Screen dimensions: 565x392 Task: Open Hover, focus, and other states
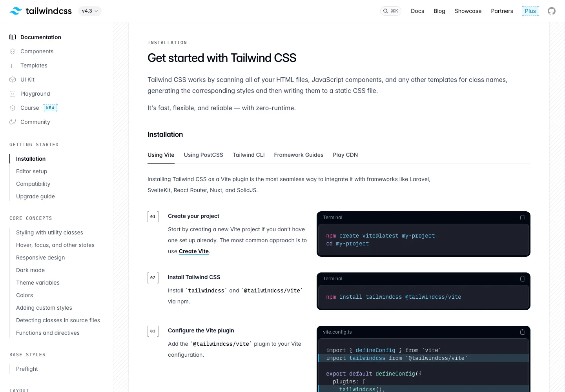[55, 245]
